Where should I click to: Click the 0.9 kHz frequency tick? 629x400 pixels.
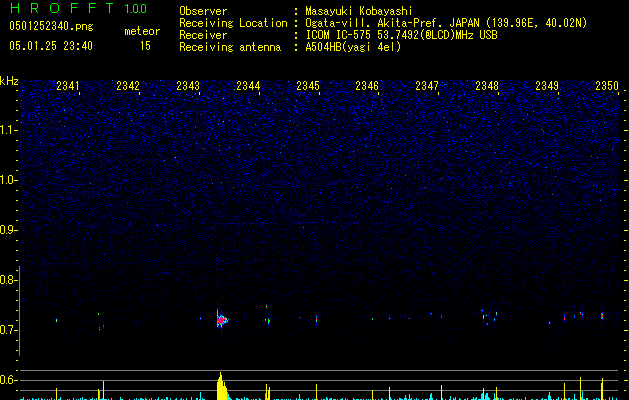9,230
